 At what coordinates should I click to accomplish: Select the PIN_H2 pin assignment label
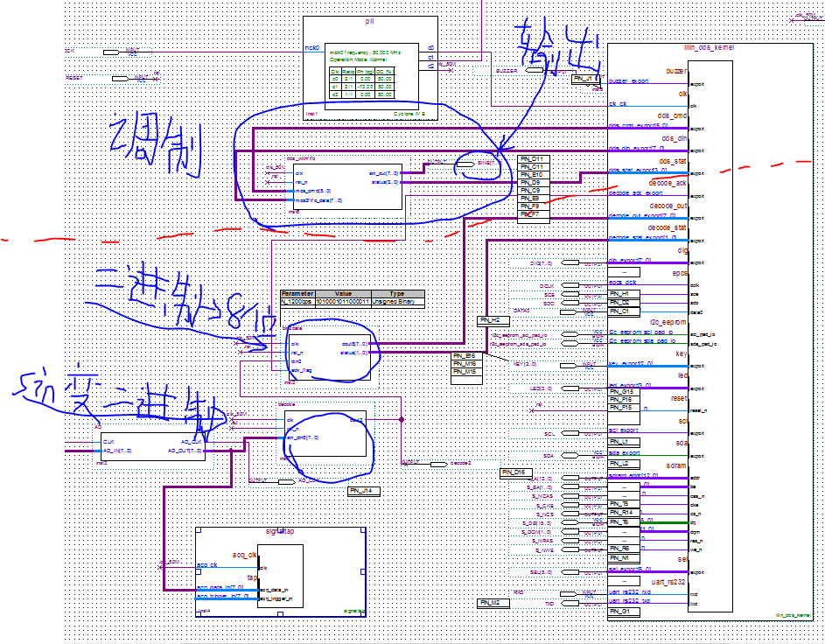(x=493, y=320)
